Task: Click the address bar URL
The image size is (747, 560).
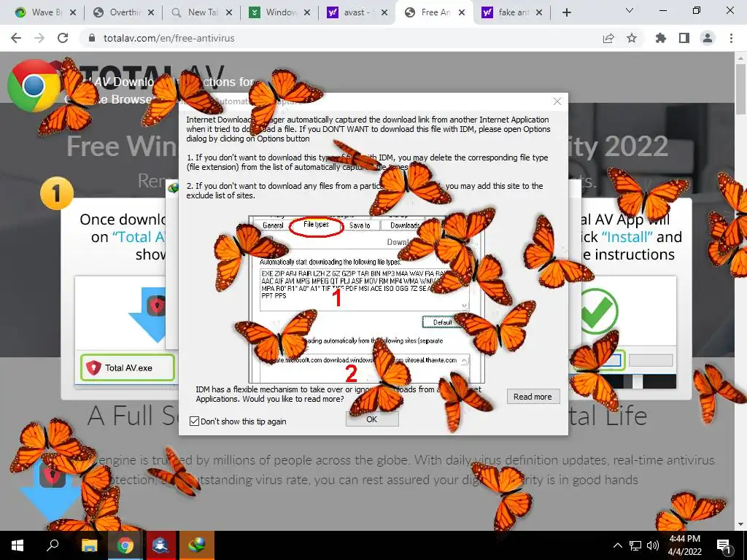Action: [x=169, y=38]
